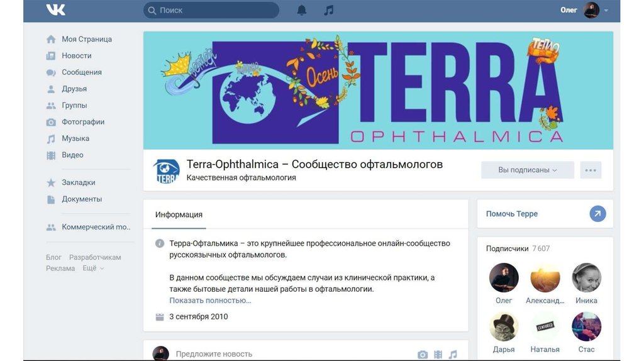Select the Информация tab
The image size is (644, 361).
[179, 214]
